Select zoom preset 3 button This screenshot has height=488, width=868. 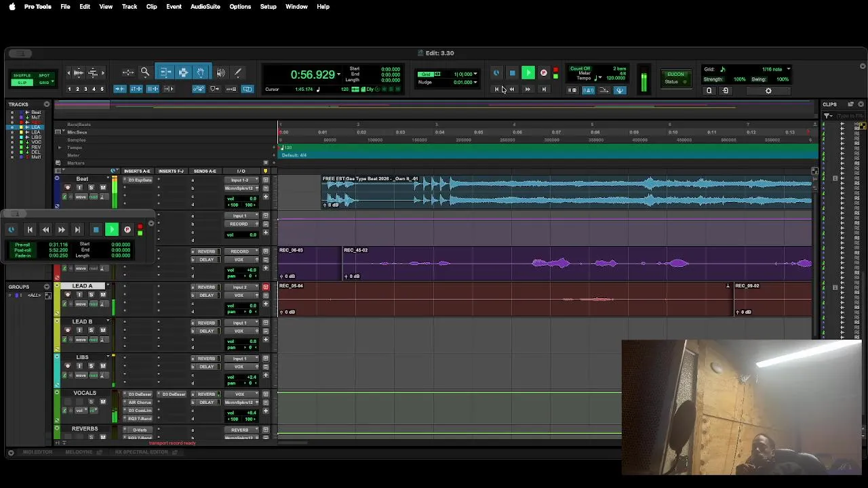point(85,89)
